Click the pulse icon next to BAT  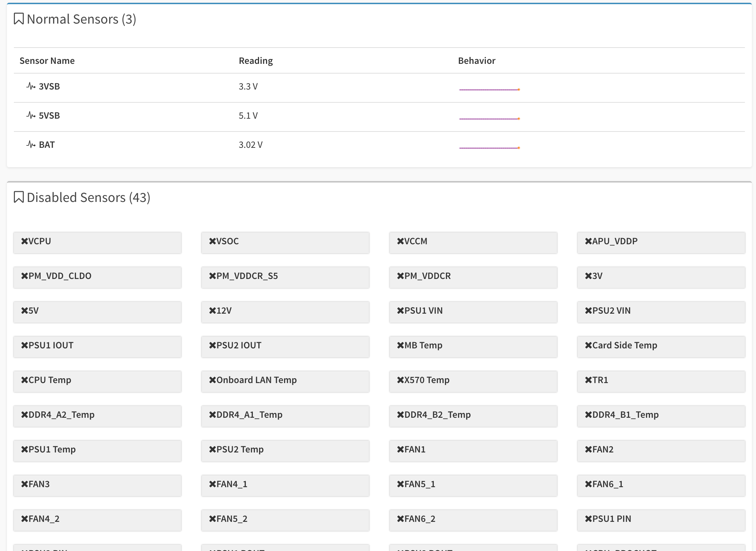(31, 144)
